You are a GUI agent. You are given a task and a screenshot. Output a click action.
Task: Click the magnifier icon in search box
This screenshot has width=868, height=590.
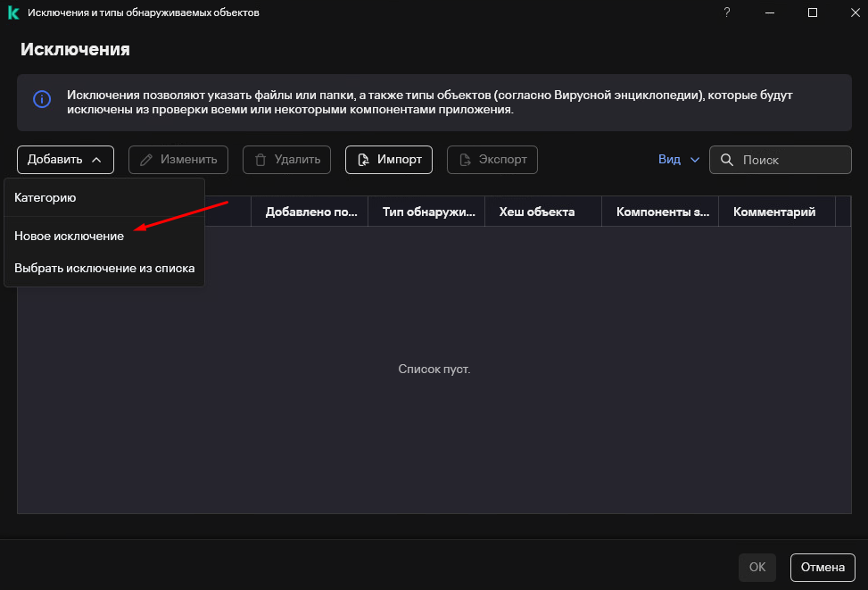(x=727, y=160)
